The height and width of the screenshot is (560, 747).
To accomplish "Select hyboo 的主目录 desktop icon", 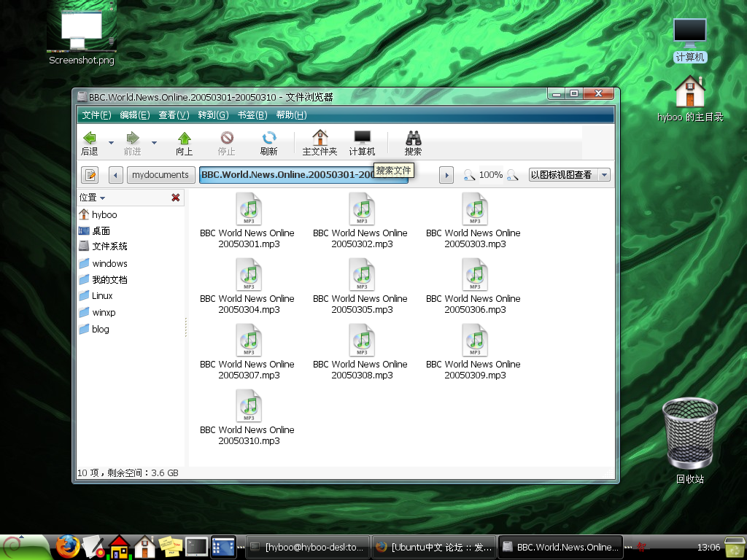I will click(x=690, y=98).
